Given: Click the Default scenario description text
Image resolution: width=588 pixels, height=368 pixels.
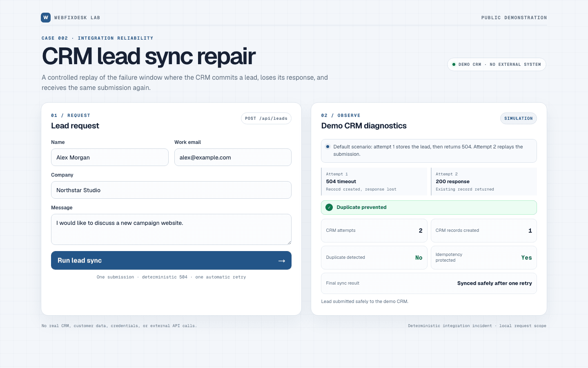Looking at the screenshot, I should pos(428,150).
